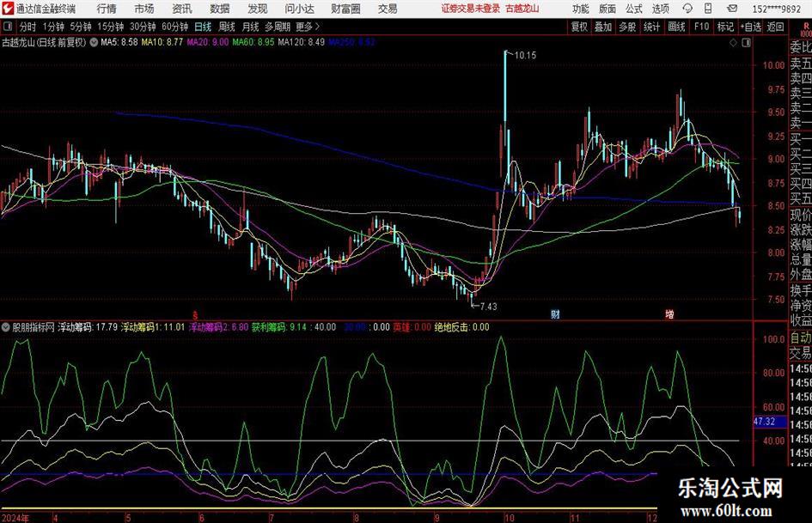The width and height of the screenshot is (812, 523).
Task: Open the F10 company info button
Action: point(701,27)
